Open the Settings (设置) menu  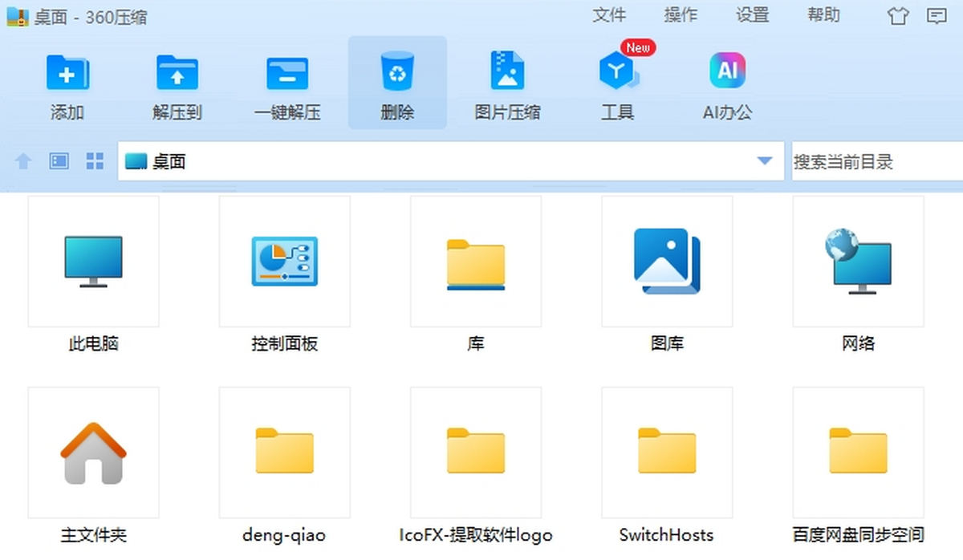753,15
